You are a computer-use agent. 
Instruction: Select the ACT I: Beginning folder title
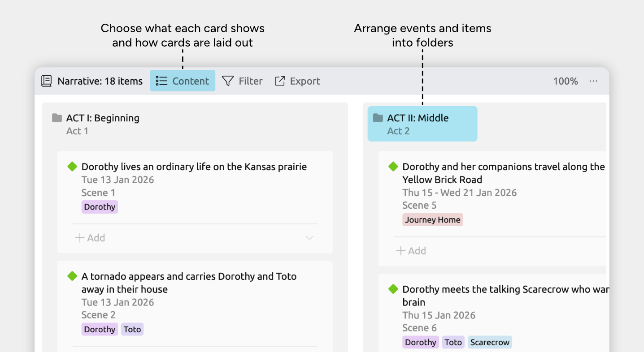(103, 118)
